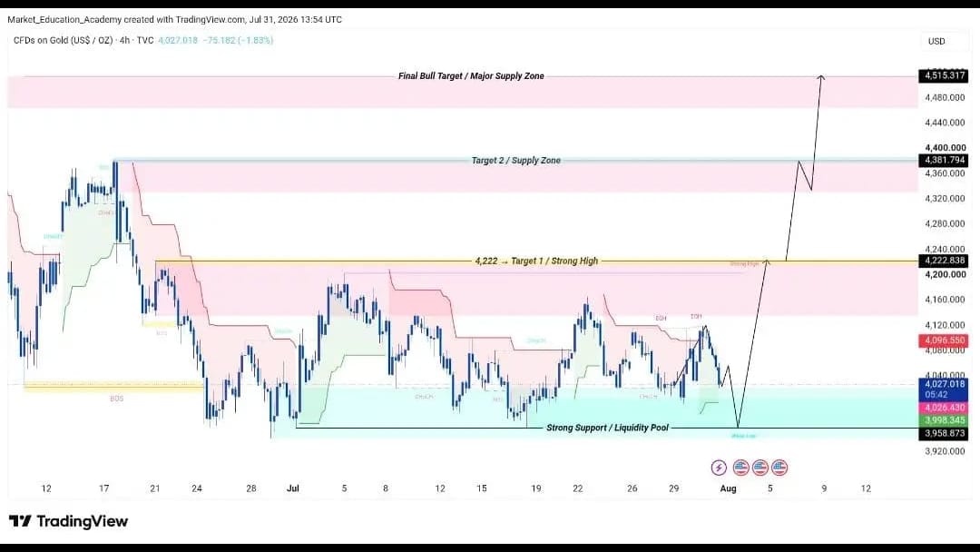The image size is (980, 552).
Task: Open the first US flag economic event
Action: [x=740, y=467]
